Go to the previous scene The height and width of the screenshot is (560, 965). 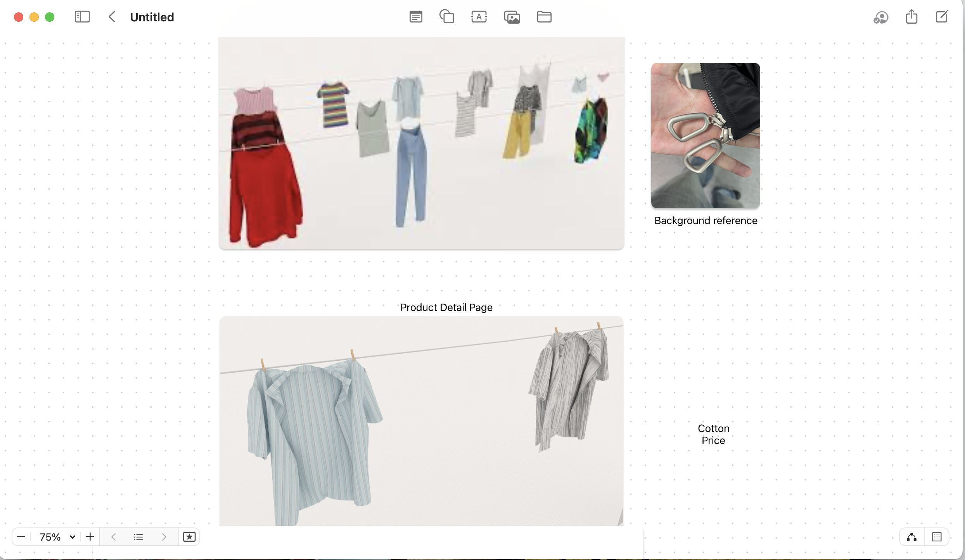pos(114,537)
